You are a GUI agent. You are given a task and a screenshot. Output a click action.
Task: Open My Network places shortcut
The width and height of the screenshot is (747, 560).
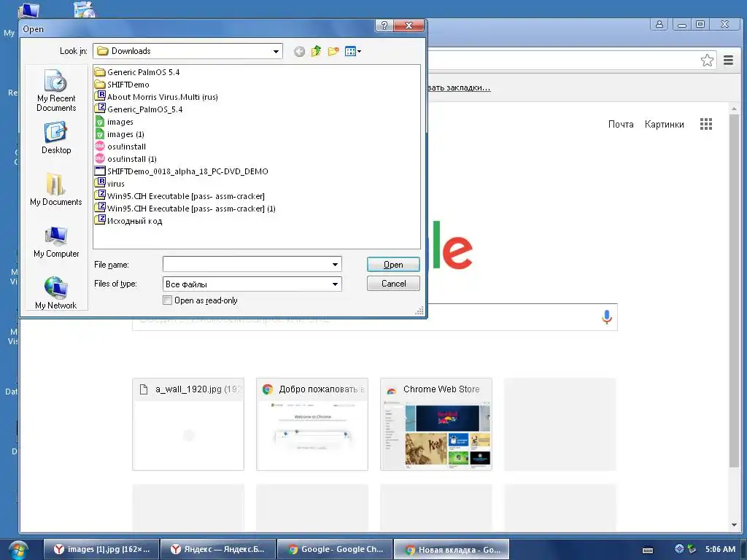click(x=56, y=293)
